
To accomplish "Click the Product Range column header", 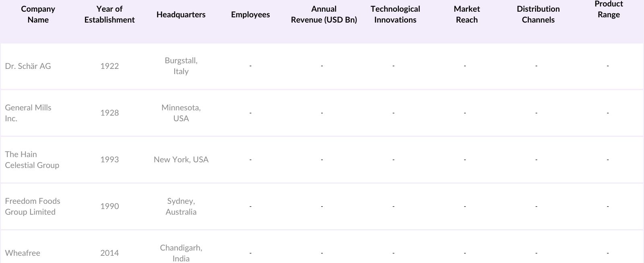I will click(x=609, y=9).
